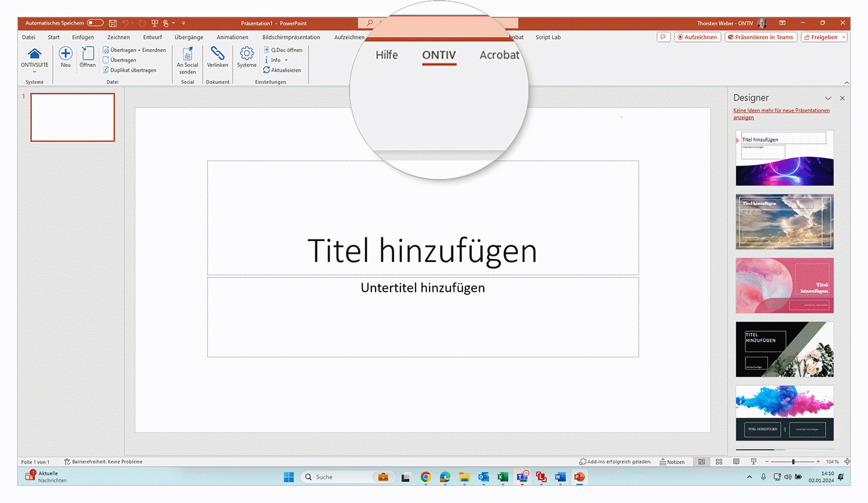Open reading view from status bar

click(736, 461)
